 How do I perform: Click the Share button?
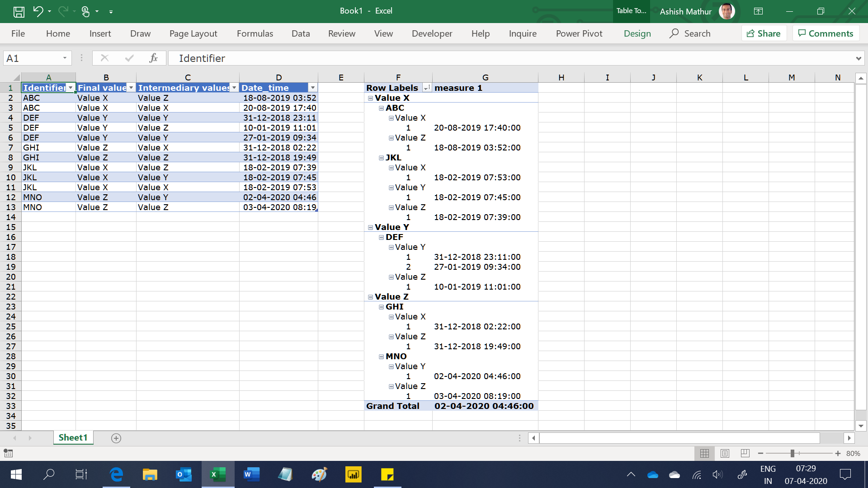coord(764,33)
